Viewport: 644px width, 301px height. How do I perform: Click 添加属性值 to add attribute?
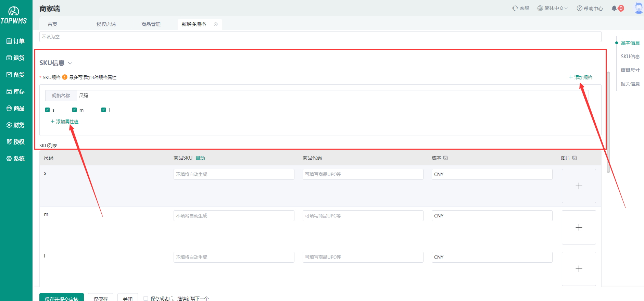(65, 122)
